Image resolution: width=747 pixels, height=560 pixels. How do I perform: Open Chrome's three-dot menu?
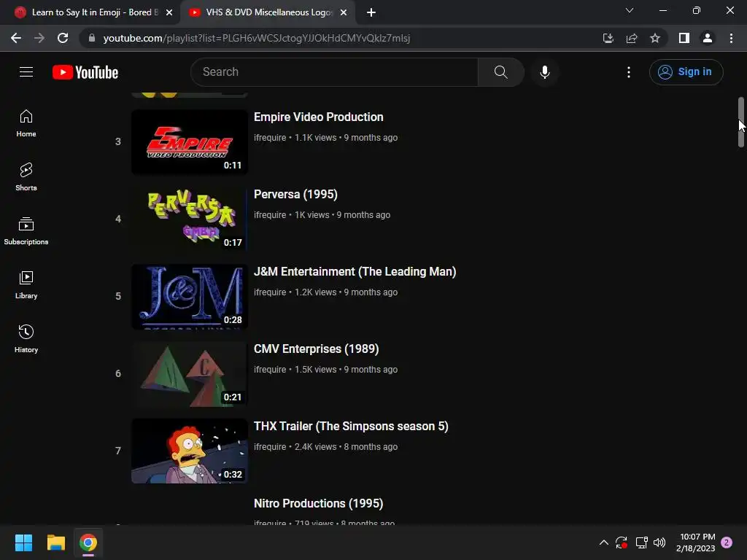pos(731,38)
